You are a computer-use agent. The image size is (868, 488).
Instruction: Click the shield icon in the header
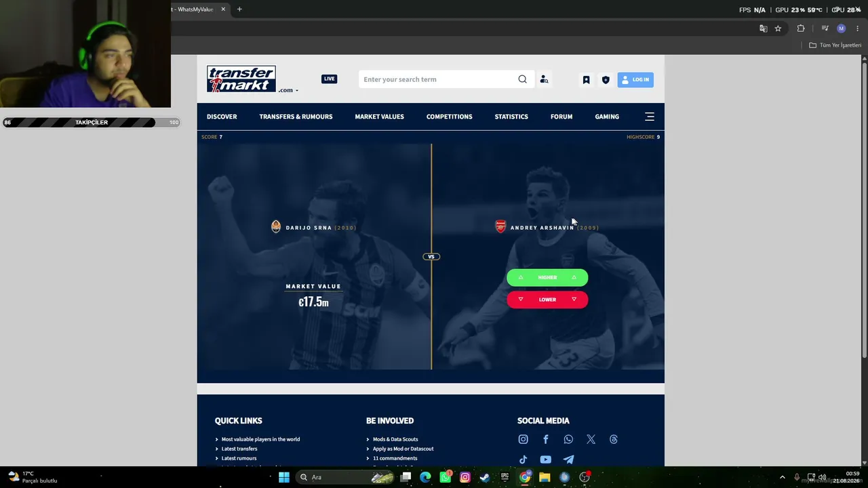[606, 79]
